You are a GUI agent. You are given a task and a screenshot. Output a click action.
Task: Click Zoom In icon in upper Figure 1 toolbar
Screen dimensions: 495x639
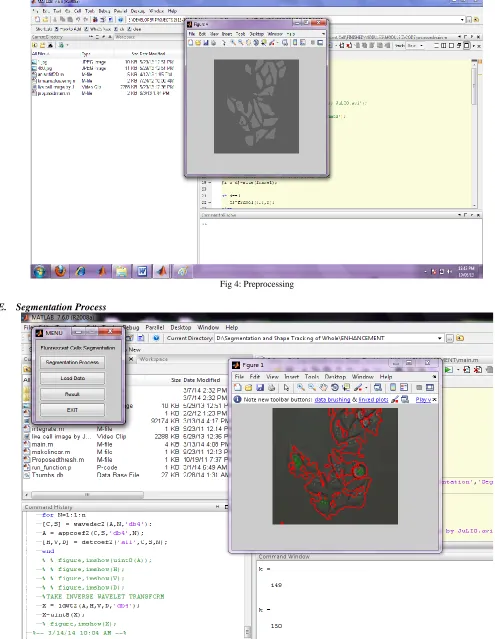(233, 43)
